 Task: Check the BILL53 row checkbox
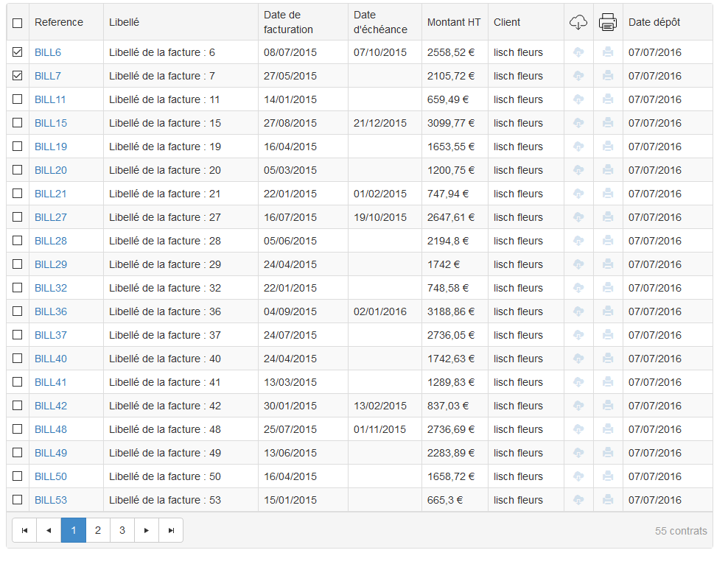coord(17,499)
